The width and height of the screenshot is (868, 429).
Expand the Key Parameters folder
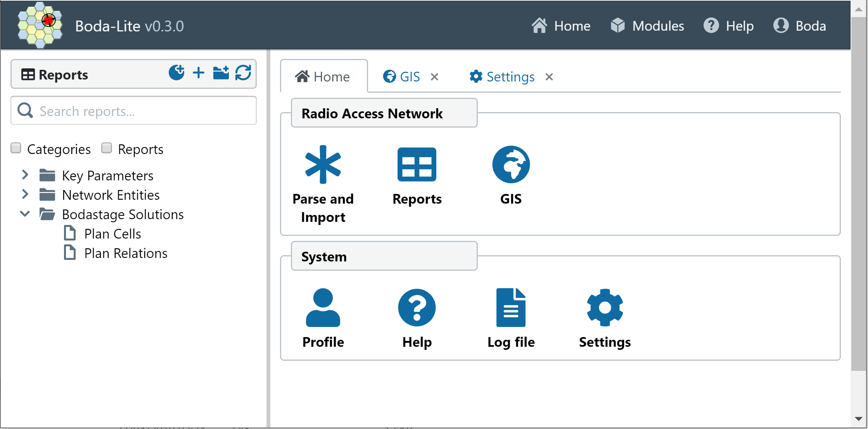coord(25,175)
